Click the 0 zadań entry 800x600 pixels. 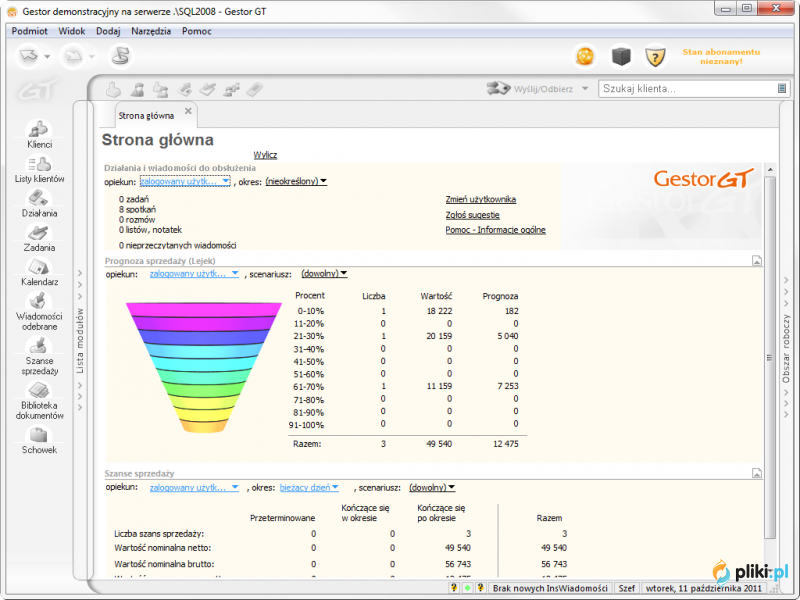134,199
